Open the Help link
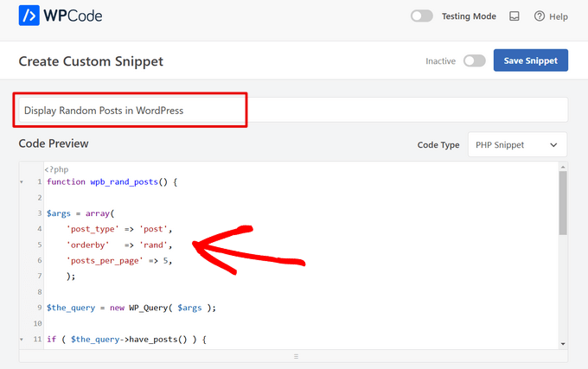The width and height of the screenshot is (588, 369). (559, 17)
